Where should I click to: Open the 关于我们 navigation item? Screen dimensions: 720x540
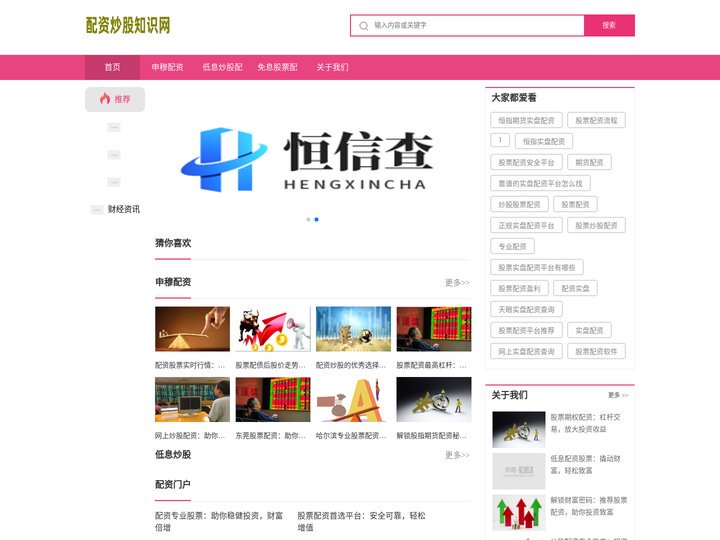[x=332, y=67]
